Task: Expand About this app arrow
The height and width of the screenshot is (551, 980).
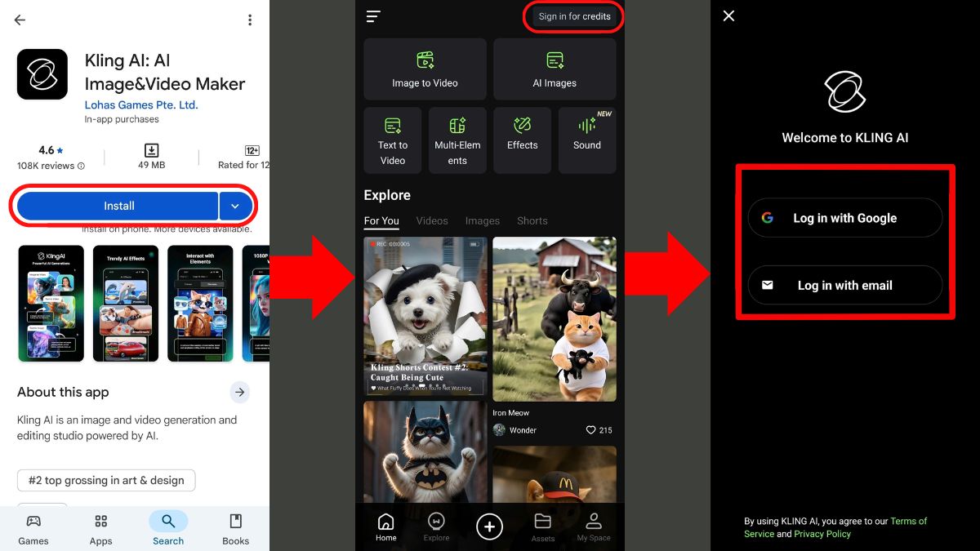Action: point(239,393)
